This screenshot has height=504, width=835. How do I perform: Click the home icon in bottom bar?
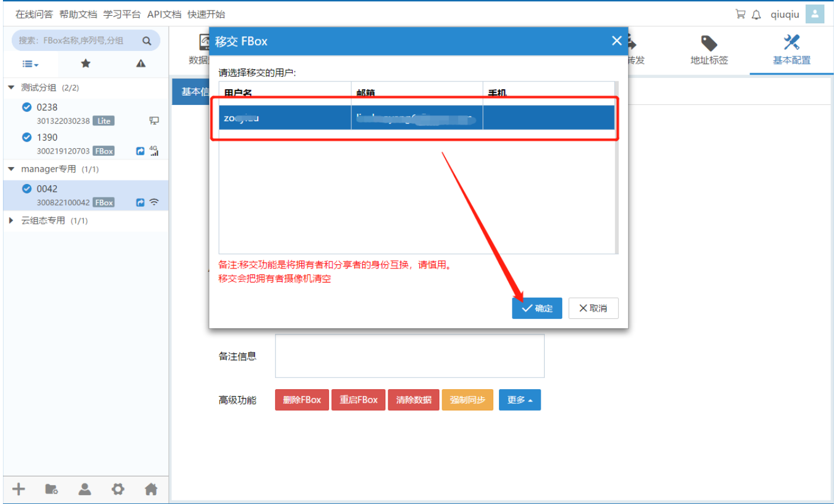(x=151, y=489)
